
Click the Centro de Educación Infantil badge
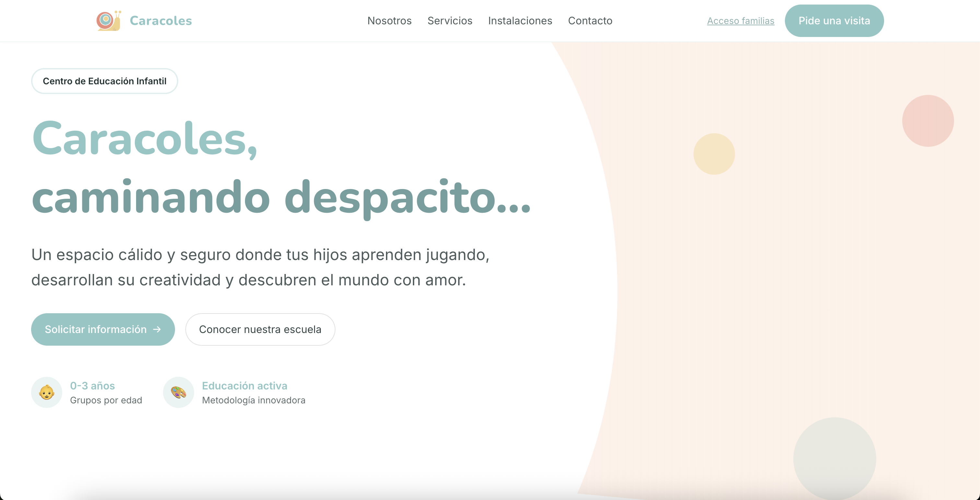coord(104,81)
